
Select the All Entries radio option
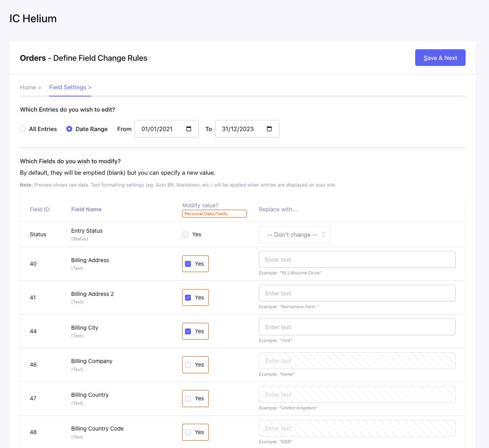point(23,129)
